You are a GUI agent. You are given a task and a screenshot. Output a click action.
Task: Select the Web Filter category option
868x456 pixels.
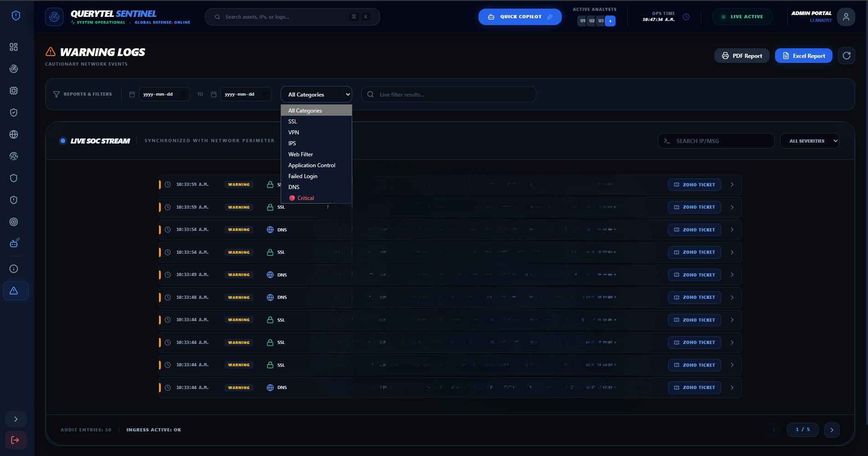tap(300, 154)
